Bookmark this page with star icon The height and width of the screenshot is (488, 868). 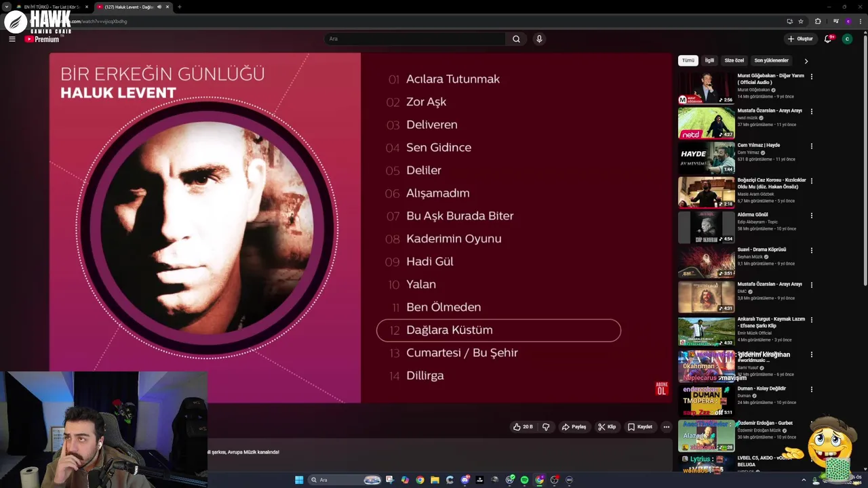(801, 21)
